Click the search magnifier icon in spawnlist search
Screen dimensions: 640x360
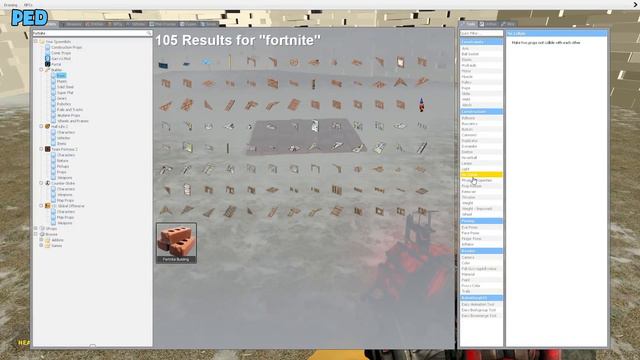(149, 33)
